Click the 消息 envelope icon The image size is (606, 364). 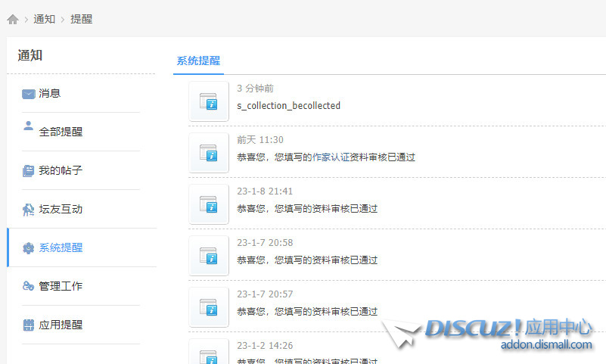coord(29,94)
